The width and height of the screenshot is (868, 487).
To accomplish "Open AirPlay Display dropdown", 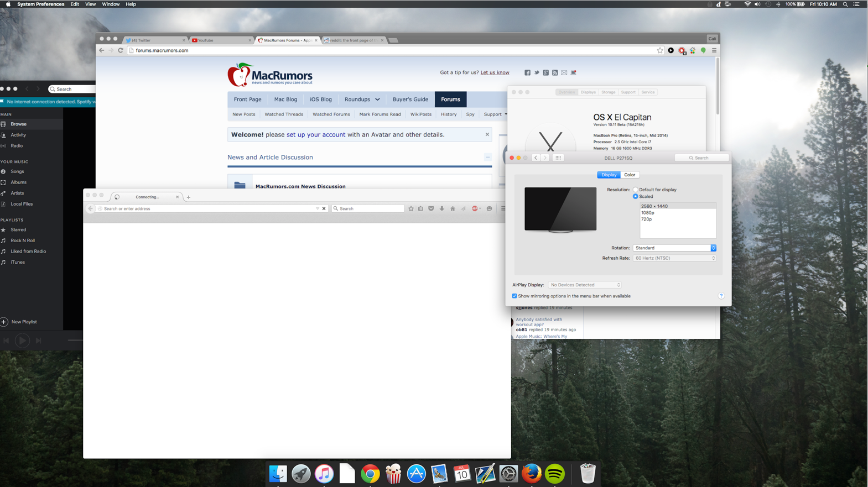I will (585, 285).
